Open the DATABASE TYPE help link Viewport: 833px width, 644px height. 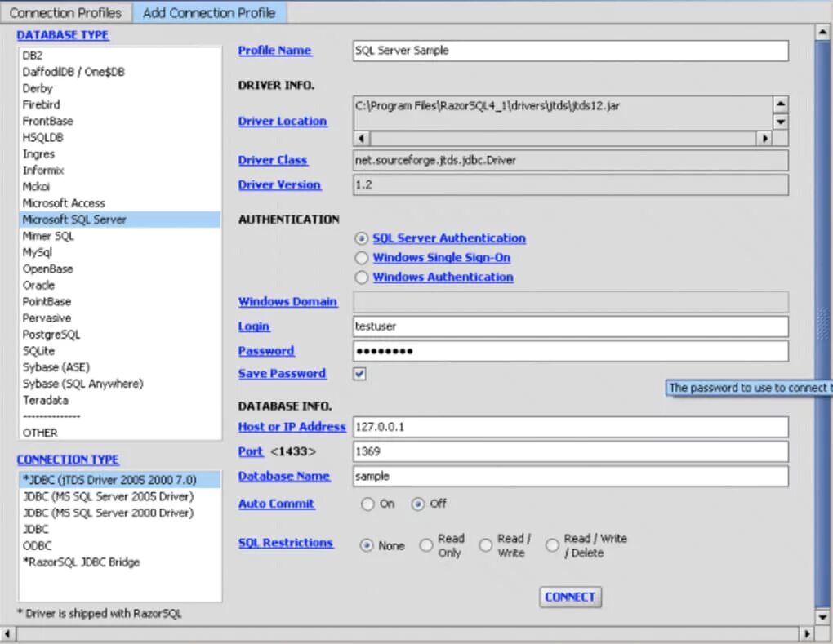[62, 35]
